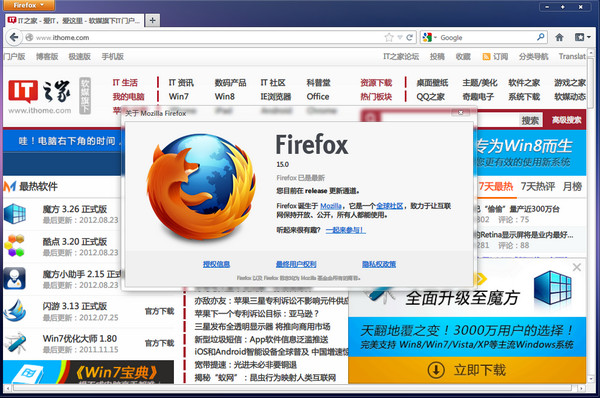This screenshot has height=398, width=600.
Task: Open the IE浏览器 category
Action: point(276,96)
